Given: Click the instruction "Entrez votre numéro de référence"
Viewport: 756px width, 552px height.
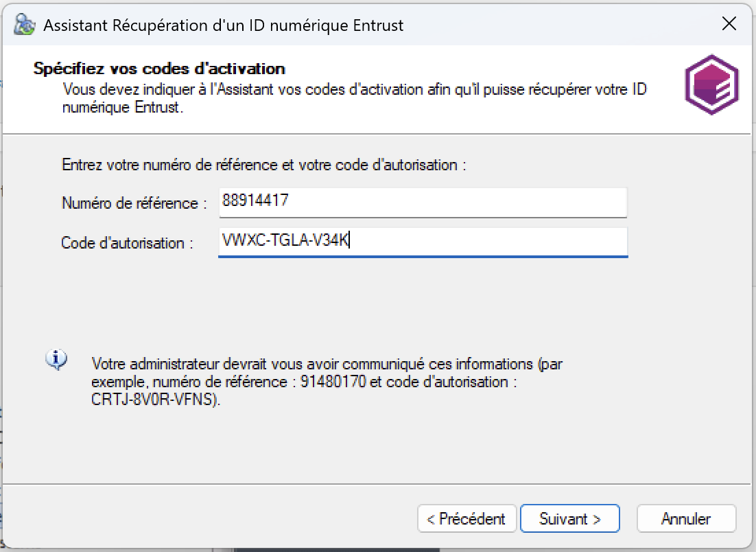Looking at the screenshot, I should point(264,165).
